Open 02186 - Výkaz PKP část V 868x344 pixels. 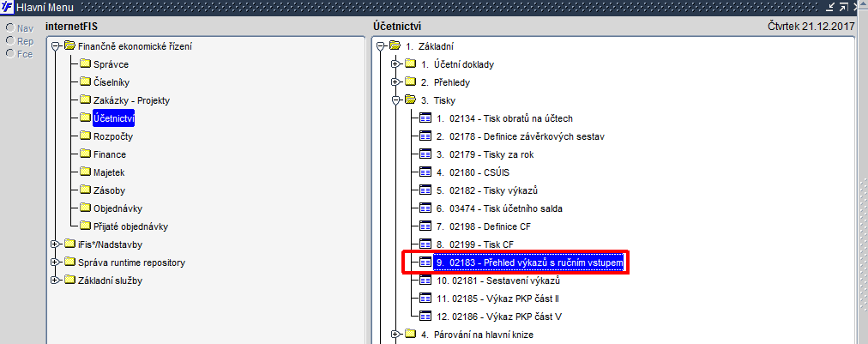tap(499, 317)
